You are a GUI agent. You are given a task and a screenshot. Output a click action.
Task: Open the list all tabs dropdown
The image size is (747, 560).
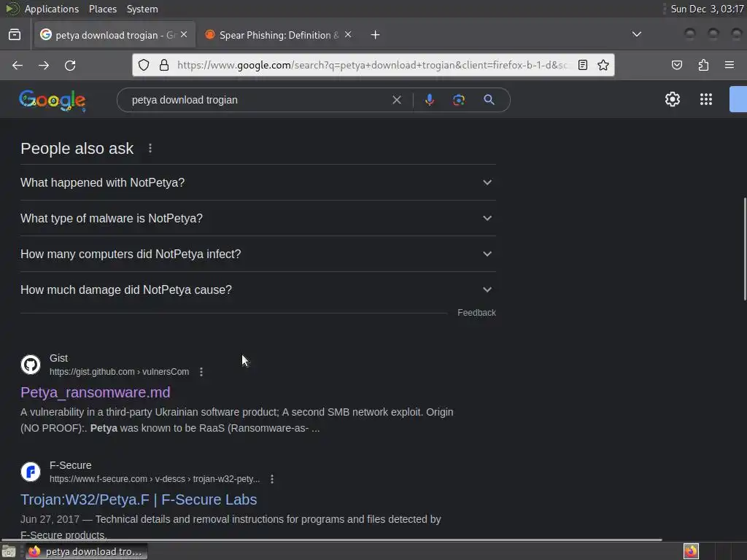click(x=636, y=34)
